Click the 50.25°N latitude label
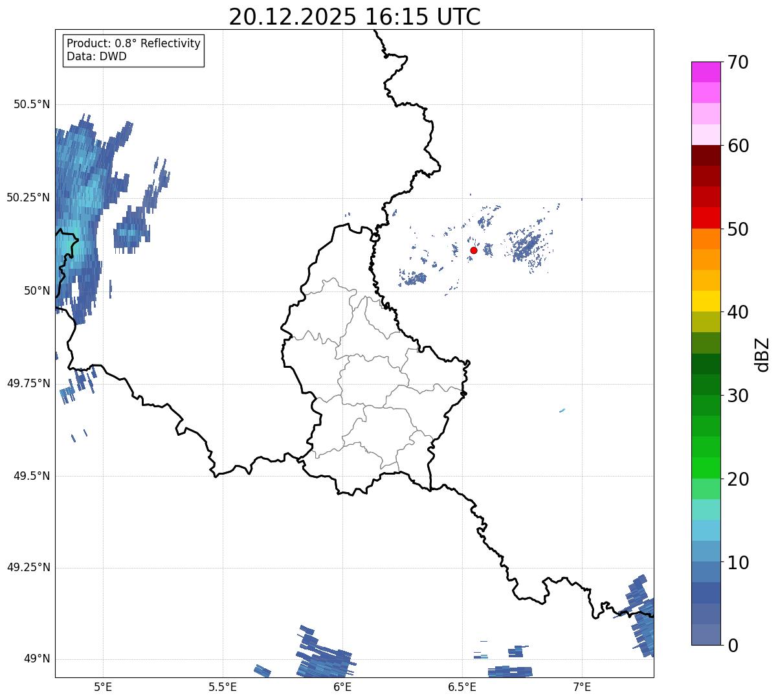 pyautogui.click(x=28, y=198)
